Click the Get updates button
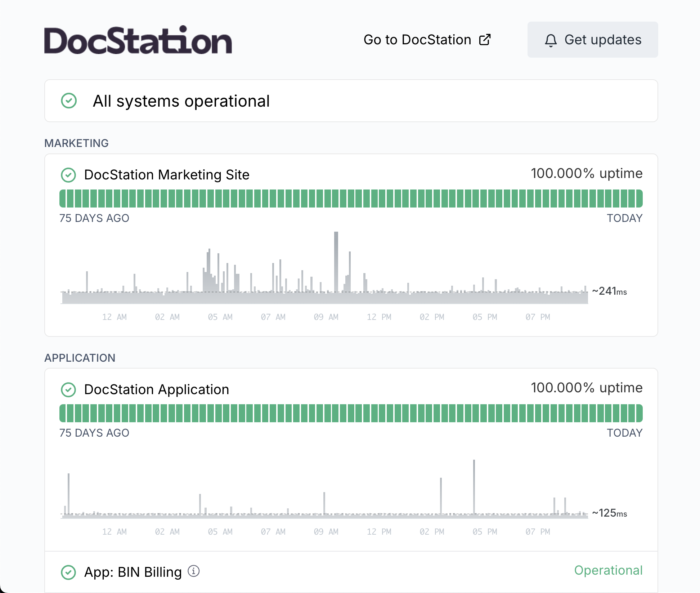700x593 pixels. click(593, 40)
